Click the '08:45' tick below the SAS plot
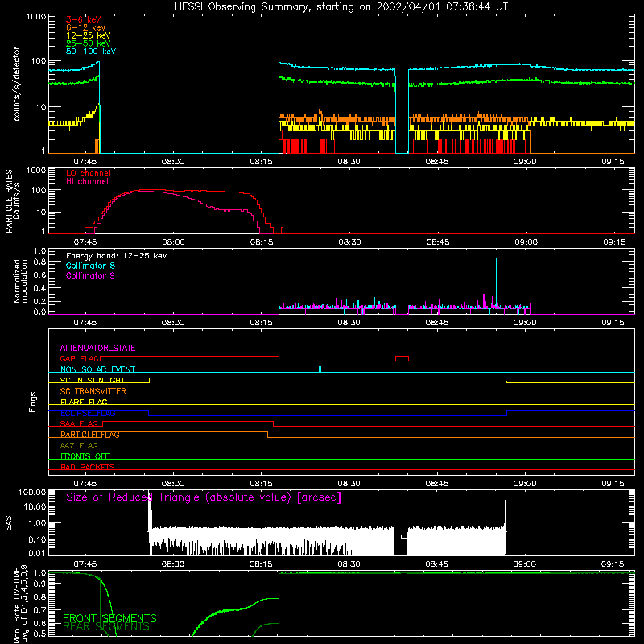644x644 pixels. (436, 564)
